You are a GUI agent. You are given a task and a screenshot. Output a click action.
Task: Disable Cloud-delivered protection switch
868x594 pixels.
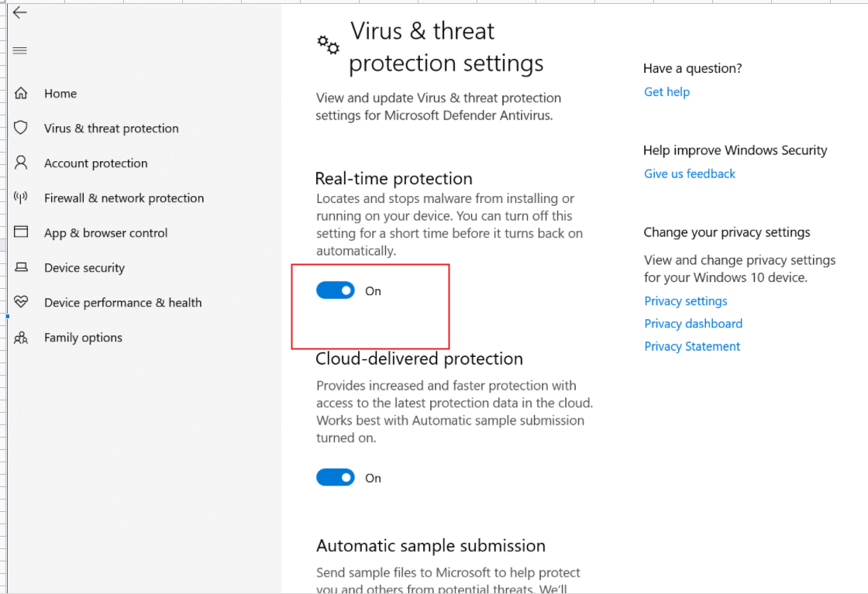[336, 478]
